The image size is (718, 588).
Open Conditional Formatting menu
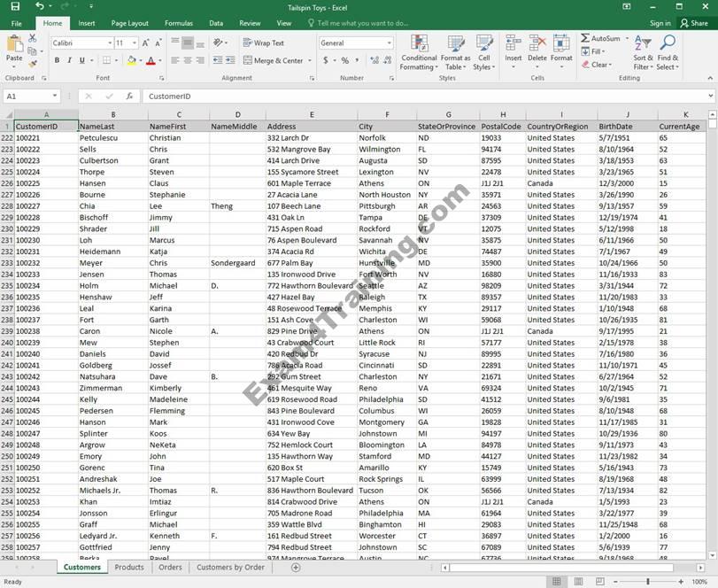coord(419,53)
